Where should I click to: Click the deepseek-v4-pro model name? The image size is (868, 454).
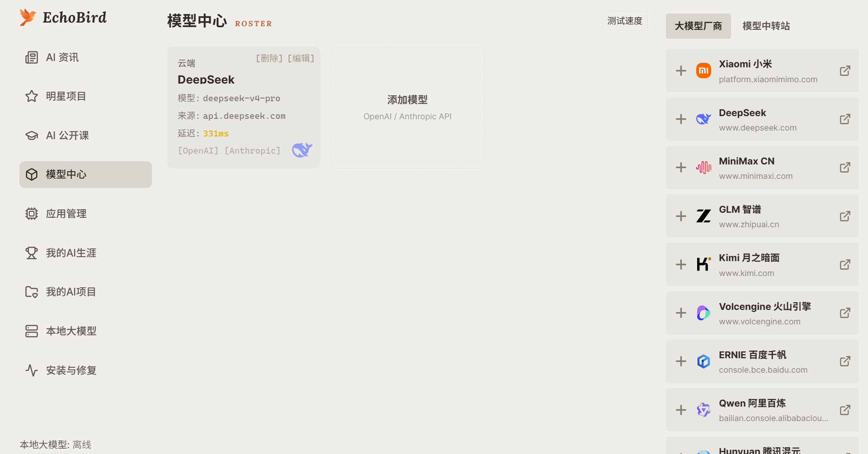[241, 98]
